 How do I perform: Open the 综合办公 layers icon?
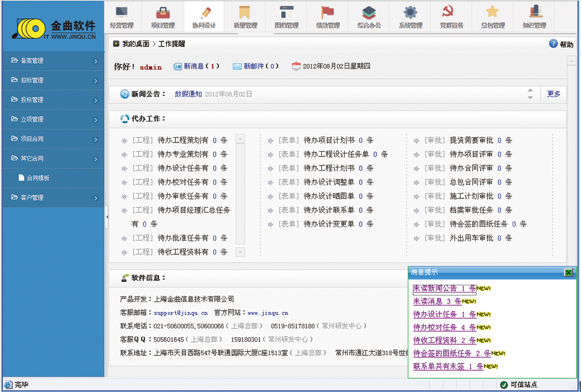pos(369,13)
